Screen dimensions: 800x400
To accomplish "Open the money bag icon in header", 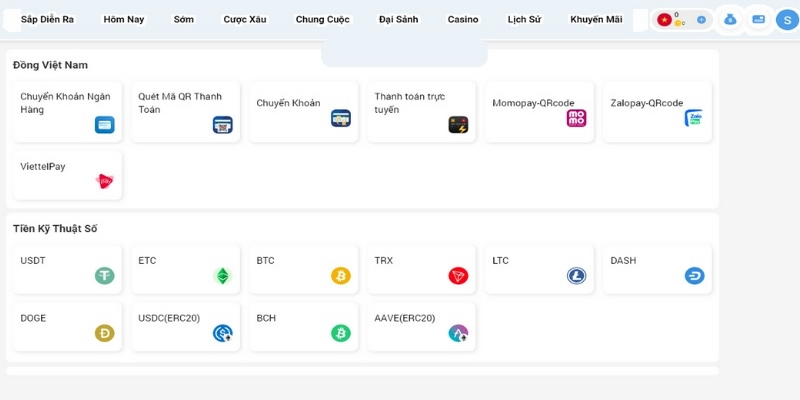I will [x=730, y=19].
